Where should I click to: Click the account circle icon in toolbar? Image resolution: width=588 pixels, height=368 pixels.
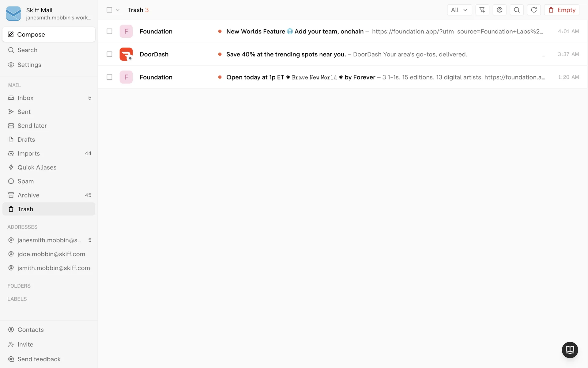499,10
